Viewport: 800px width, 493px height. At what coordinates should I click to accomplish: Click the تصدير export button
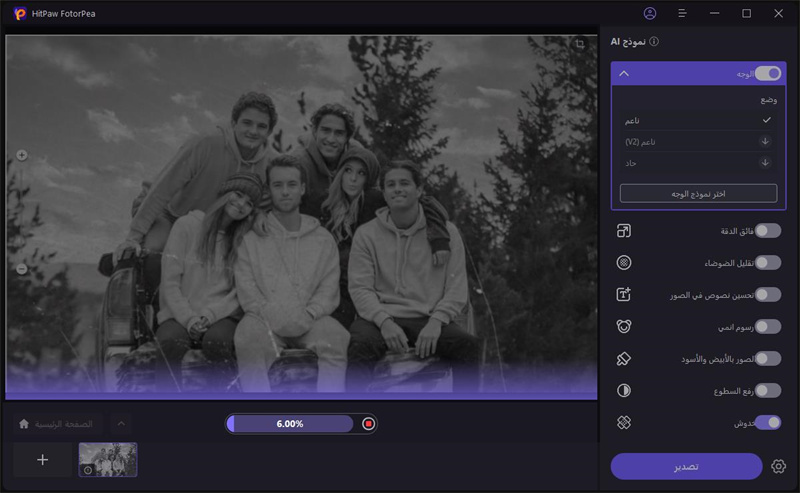(x=686, y=466)
